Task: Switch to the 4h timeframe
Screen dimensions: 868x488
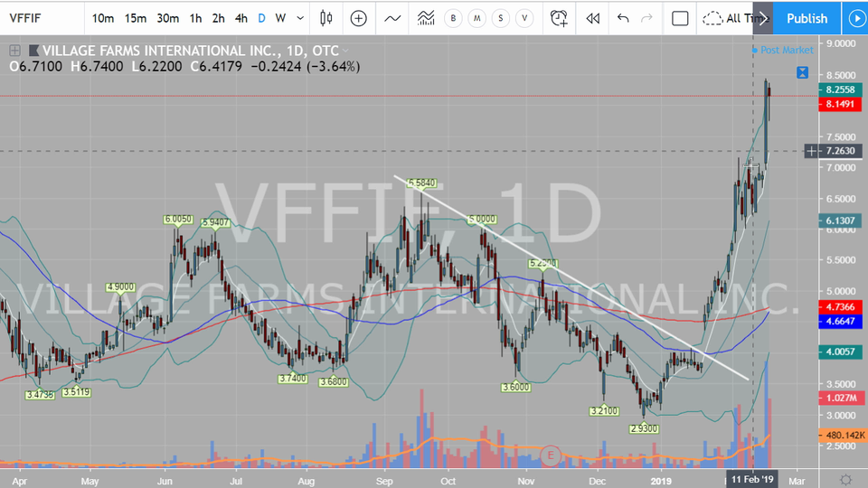Action: click(241, 18)
